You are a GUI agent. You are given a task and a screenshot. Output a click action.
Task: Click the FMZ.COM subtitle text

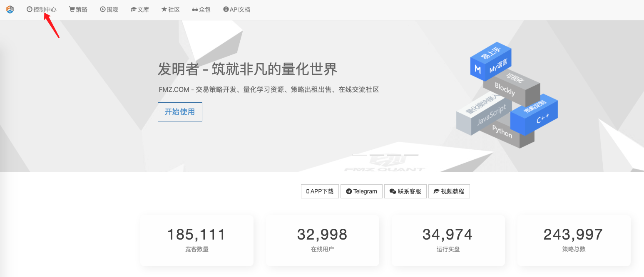click(x=269, y=89)
